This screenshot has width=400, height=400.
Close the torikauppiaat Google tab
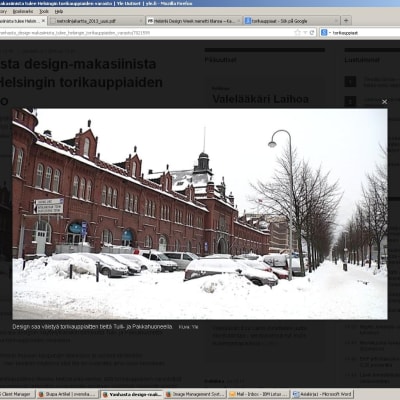[x=336, y=21]
